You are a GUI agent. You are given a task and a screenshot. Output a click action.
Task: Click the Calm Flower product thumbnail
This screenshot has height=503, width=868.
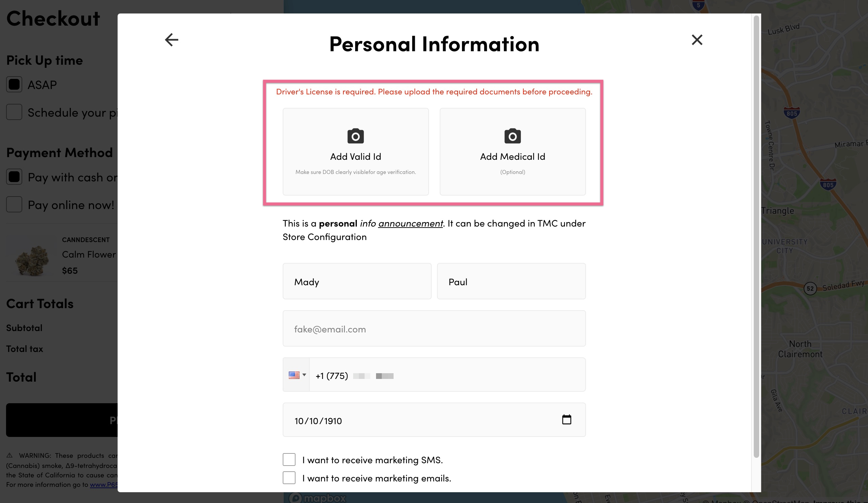pyautogui.click(x=32, y=259)
